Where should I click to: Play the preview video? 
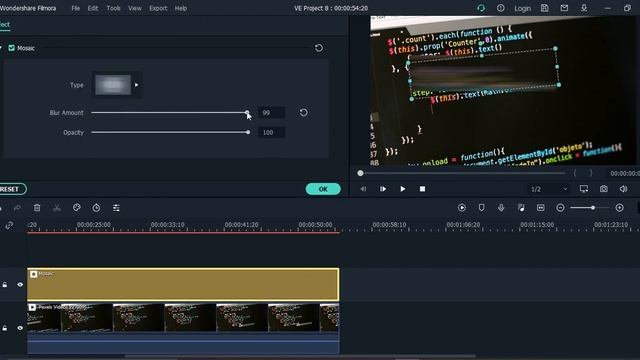click(402, 189)
